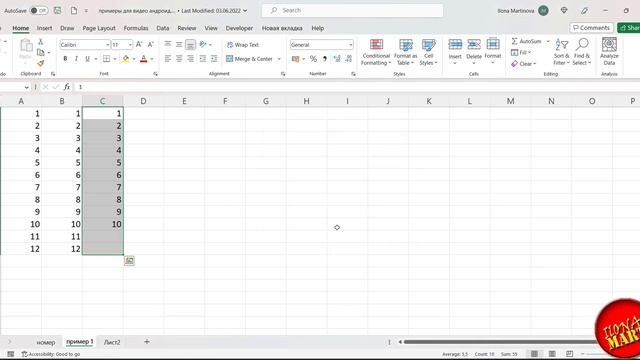Click the Font Color letter A
This screenshot has height=360, width=640.
coord(143,59)
